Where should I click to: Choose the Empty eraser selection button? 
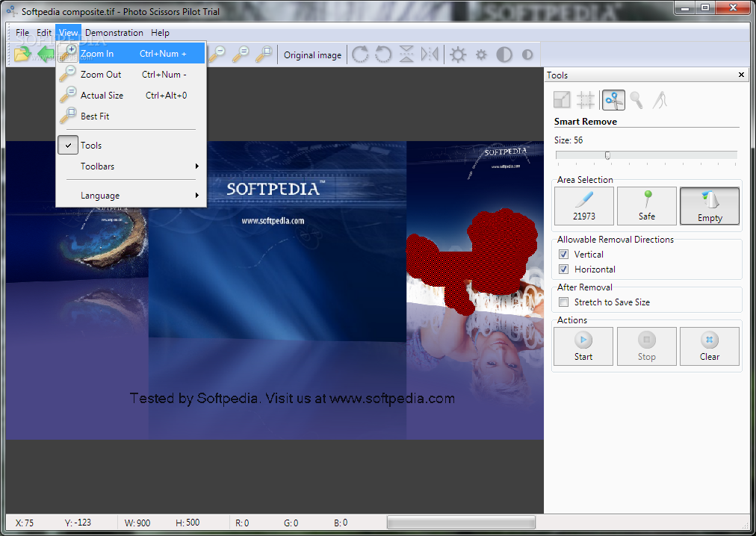[x=710, y=206]
